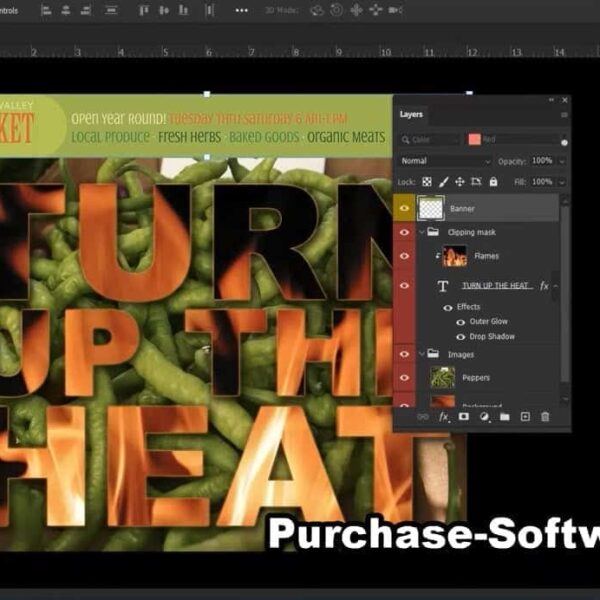
Task: Open the Layers panel options menu
Action: click(563, 115)
